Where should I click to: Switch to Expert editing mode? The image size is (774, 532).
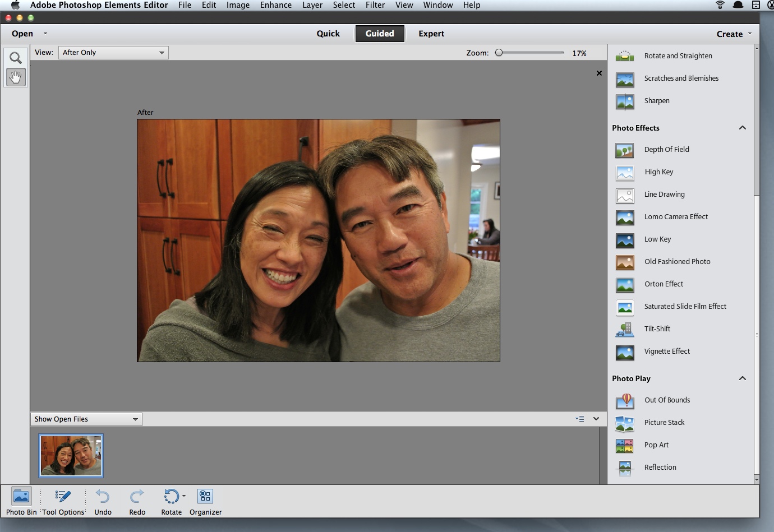point(431,34)
